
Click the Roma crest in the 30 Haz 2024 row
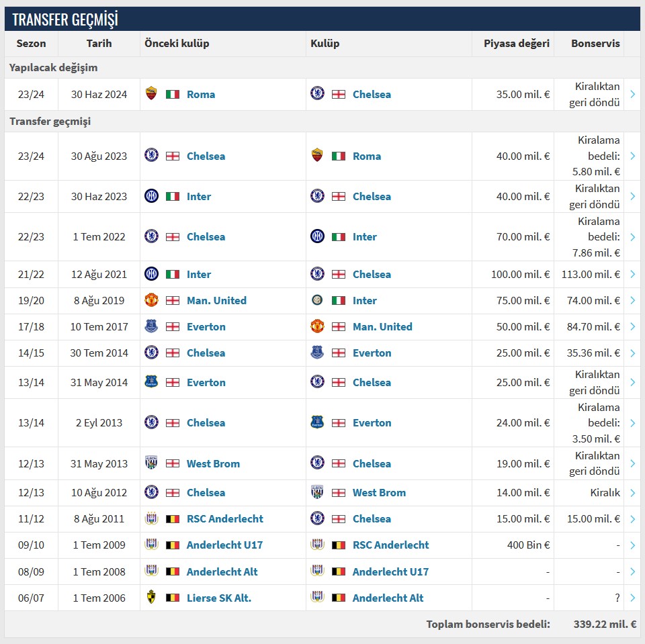coord(151,94)
